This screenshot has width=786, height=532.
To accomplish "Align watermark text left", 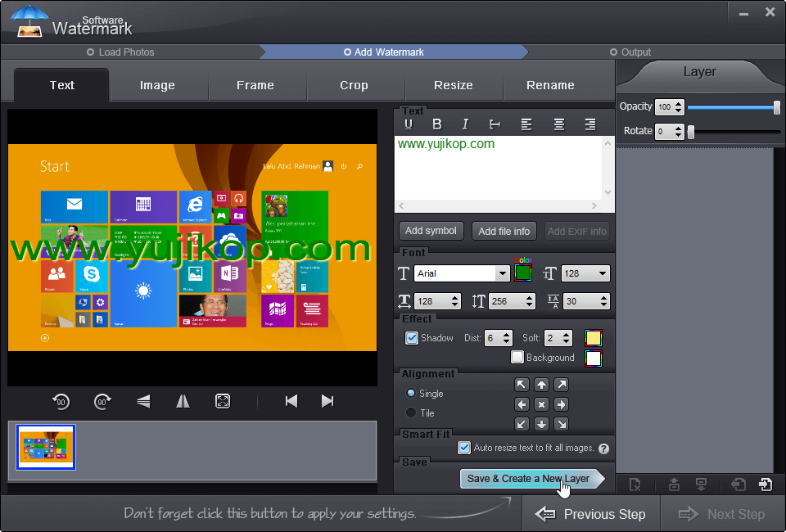I will point(526,124).
